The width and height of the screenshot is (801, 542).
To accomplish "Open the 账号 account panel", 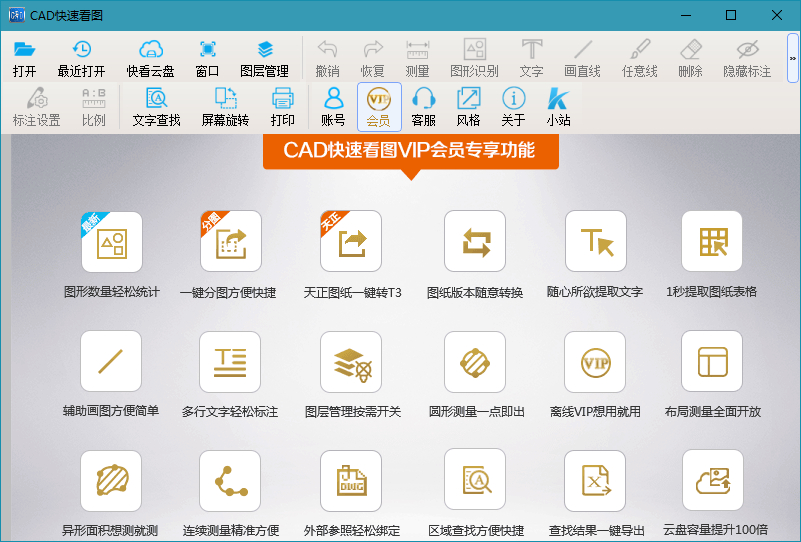I will click(x=333, y=107).
